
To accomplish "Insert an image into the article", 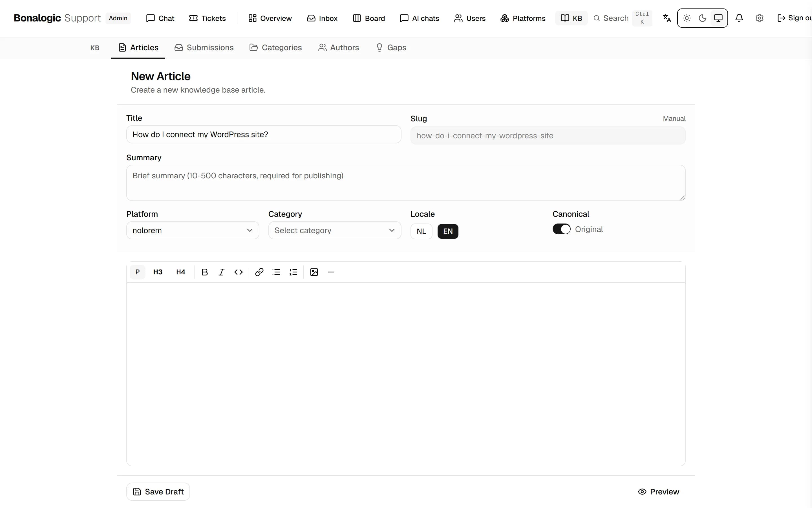I will click(314, 272).
